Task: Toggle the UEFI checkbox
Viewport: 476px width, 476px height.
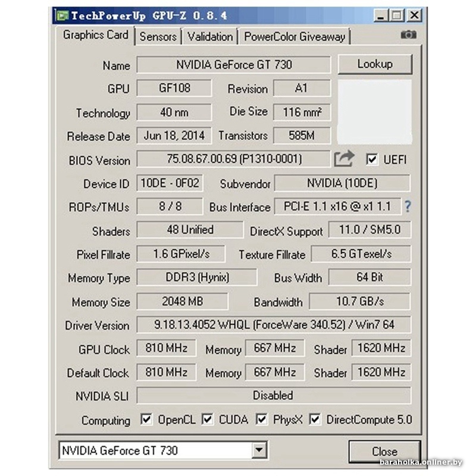Action: click(x=372, y=159)
